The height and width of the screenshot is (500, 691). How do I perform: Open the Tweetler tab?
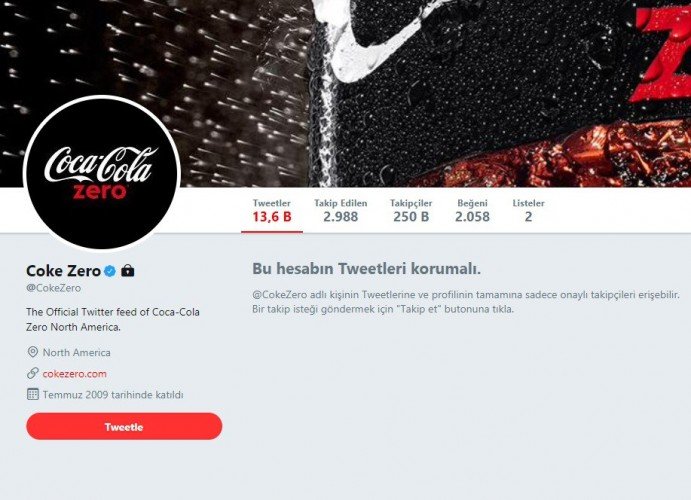click(272, 211)
